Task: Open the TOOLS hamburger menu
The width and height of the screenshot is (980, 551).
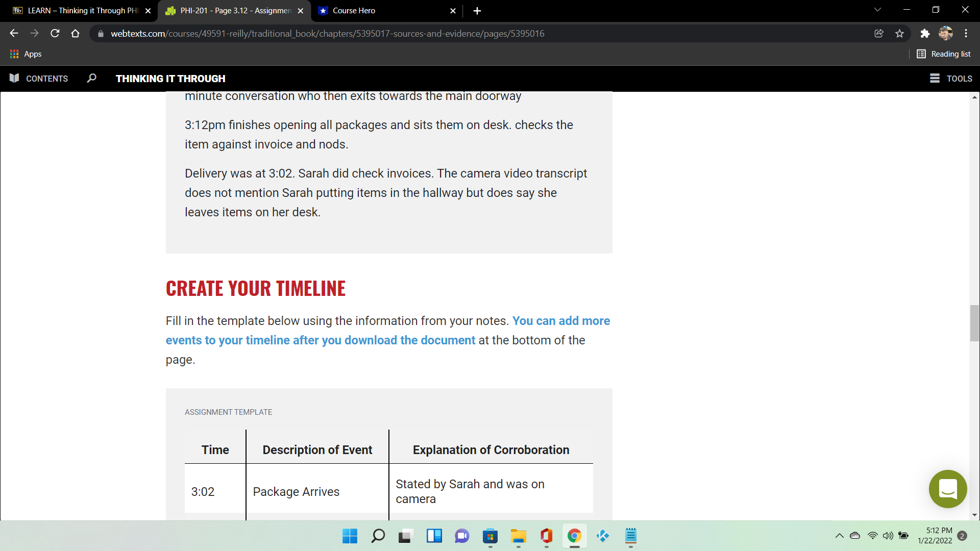Action: 951,78
